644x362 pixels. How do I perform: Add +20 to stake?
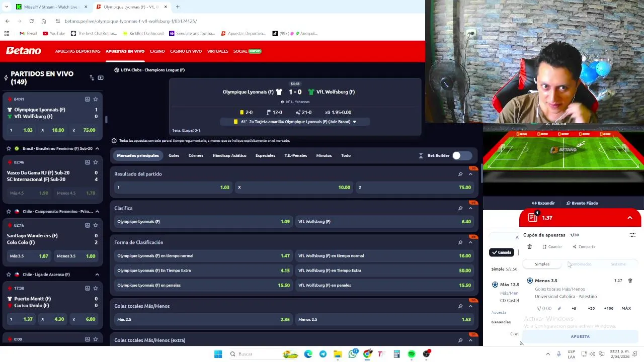point(591,308)
